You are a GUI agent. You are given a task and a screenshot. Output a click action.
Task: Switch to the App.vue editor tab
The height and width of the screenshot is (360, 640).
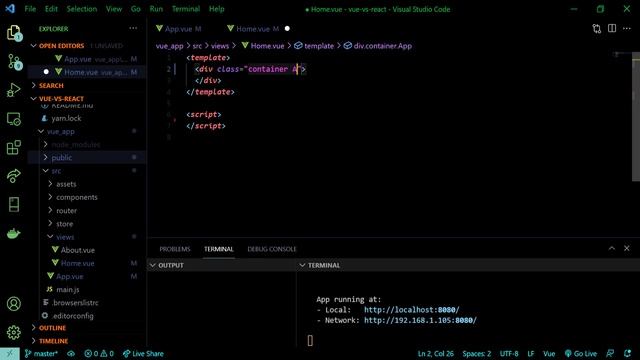pos(180,29)
